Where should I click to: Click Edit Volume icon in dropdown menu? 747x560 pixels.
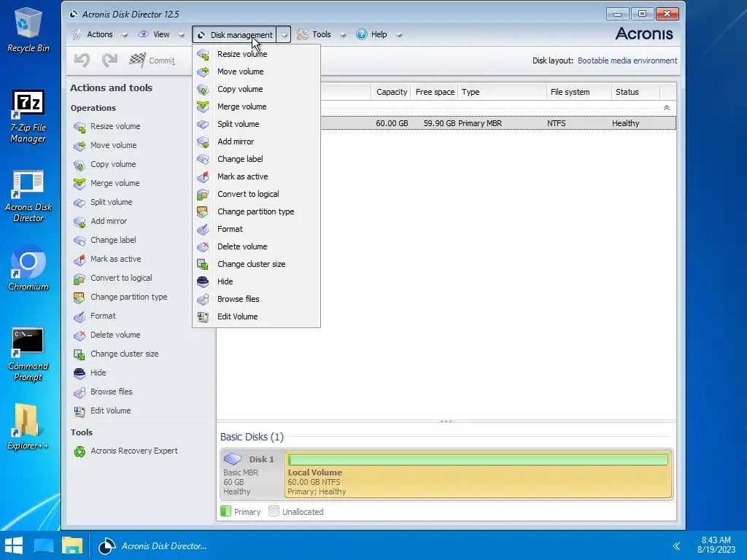pos(203,316)
